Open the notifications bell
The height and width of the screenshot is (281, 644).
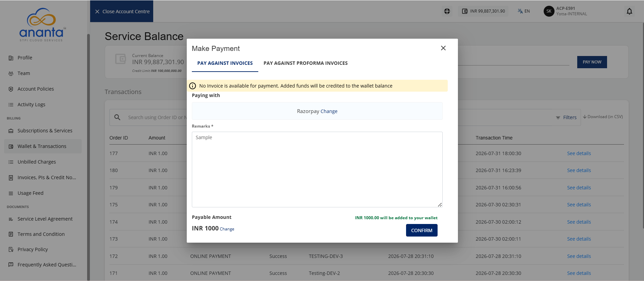(x=629, y=11)
